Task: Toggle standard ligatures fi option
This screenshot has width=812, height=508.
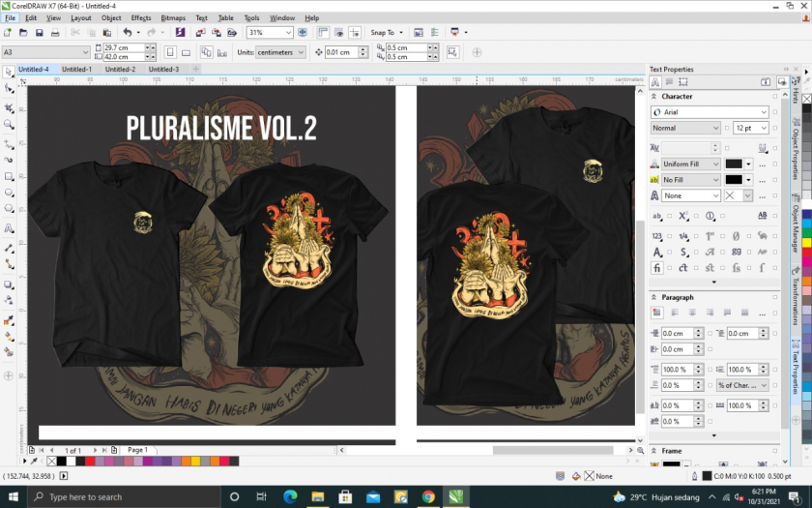Action: coord(656,267)
